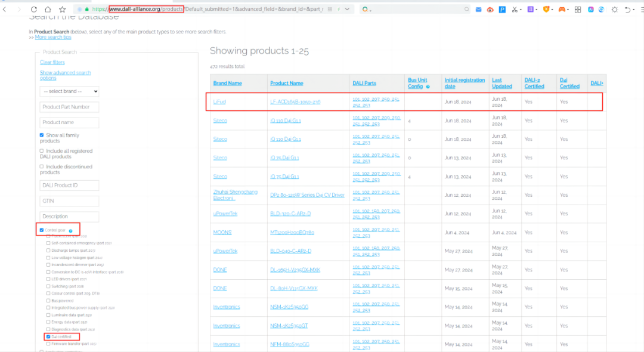
Task: Open the purple notes extension icon
Action: tap(530, 10)
